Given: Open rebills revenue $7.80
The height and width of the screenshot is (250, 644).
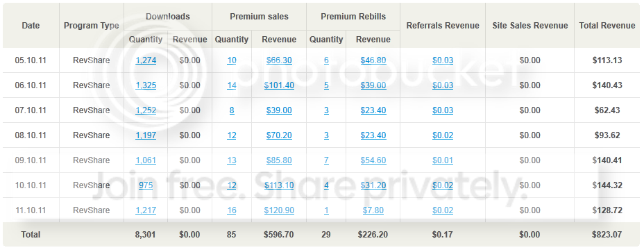Looking at the screenshot, I should [x=373, y=210].
